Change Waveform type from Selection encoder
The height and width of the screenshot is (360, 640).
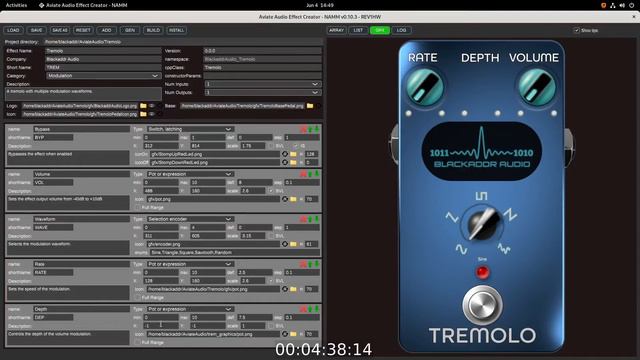click(190, 219)
